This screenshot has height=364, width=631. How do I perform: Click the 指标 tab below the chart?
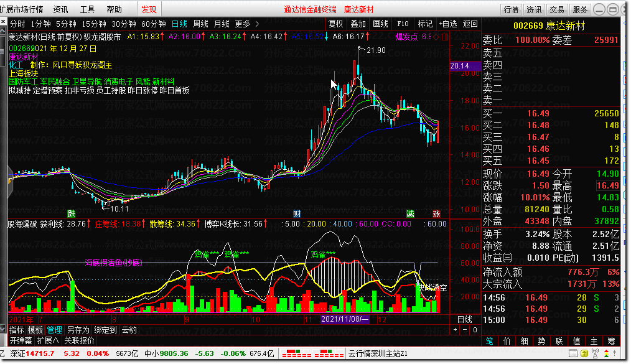pos(17,330)
